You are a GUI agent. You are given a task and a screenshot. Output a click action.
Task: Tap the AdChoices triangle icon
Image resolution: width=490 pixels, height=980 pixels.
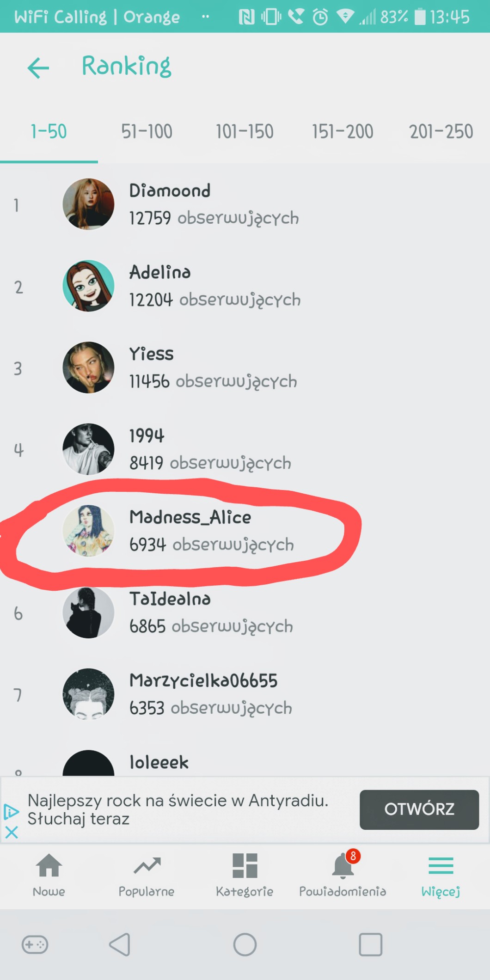pos(11,812)
